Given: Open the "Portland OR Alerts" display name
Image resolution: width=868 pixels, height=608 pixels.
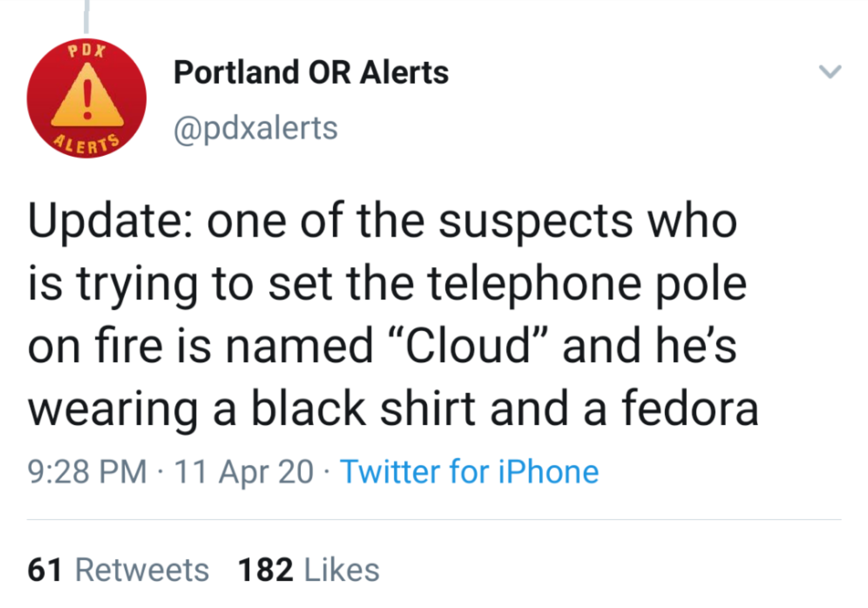Looking at the screenshot, I should click(x=311, y=73).
